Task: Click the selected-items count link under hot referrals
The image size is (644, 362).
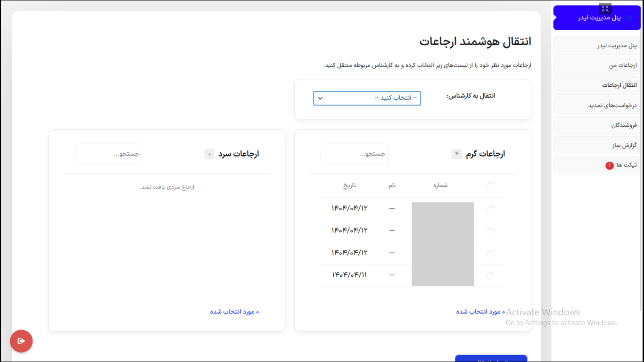Action: click(480, 312)
